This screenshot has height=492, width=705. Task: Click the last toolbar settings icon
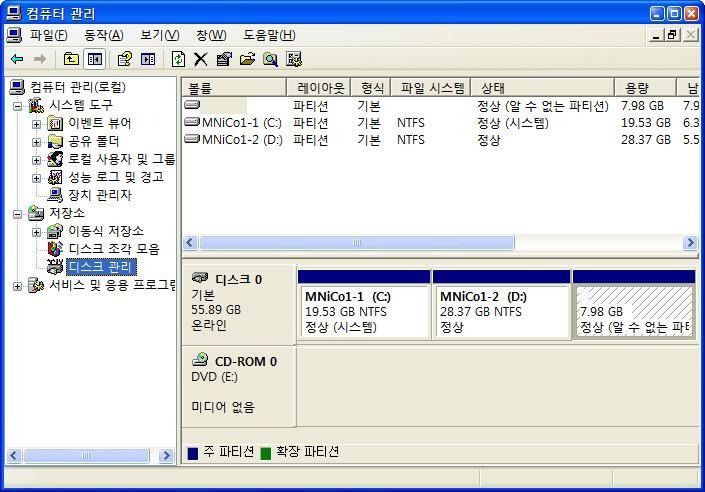pyautogui.click(x=294, y=59)
